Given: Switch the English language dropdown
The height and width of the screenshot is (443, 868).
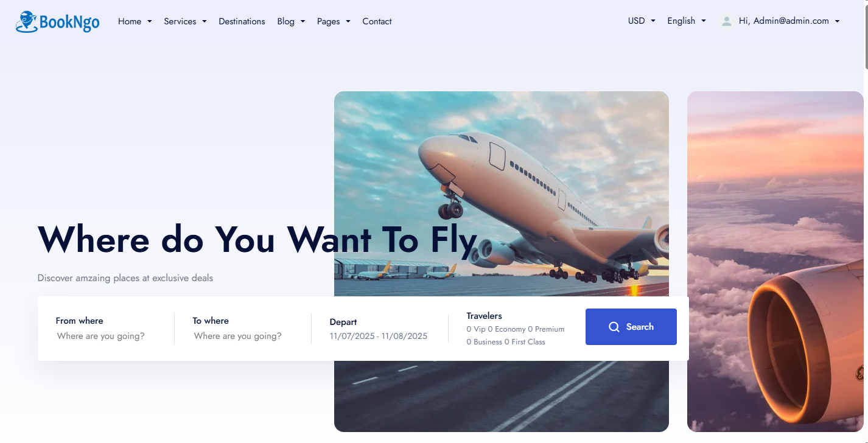Looking at the screenshot, I should [687, 21].
